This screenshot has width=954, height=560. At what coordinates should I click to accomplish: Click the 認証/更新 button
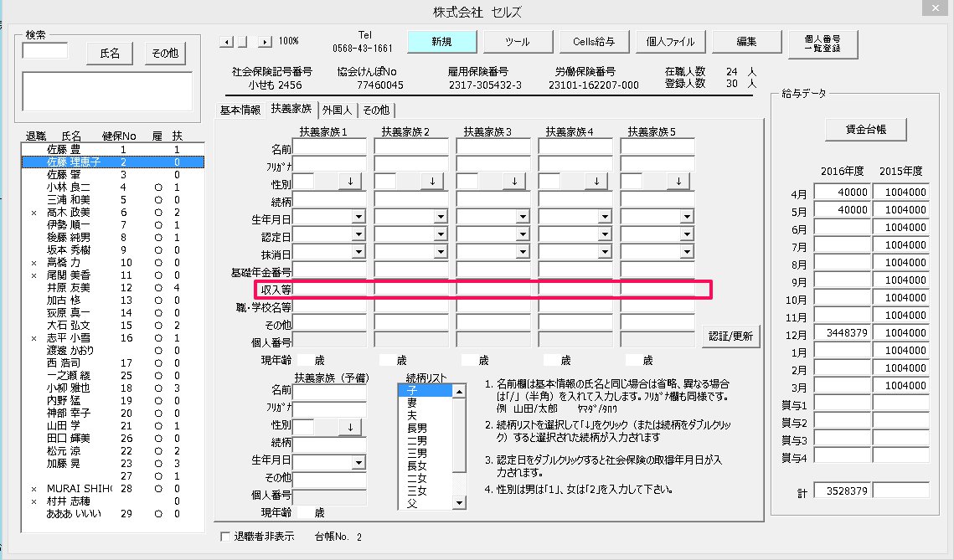pyautogui.click(x=730, y=336)
